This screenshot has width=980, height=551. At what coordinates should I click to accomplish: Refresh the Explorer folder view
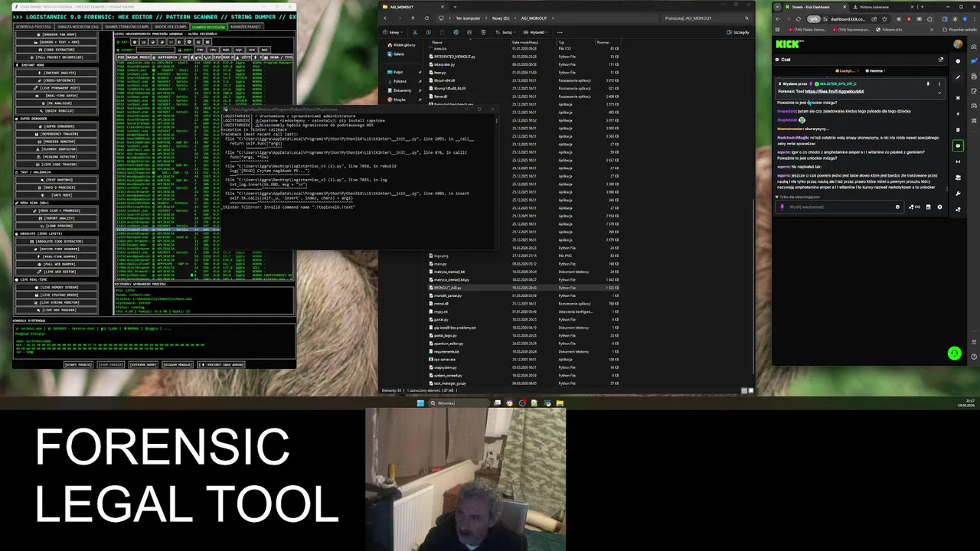coord(426,18)
